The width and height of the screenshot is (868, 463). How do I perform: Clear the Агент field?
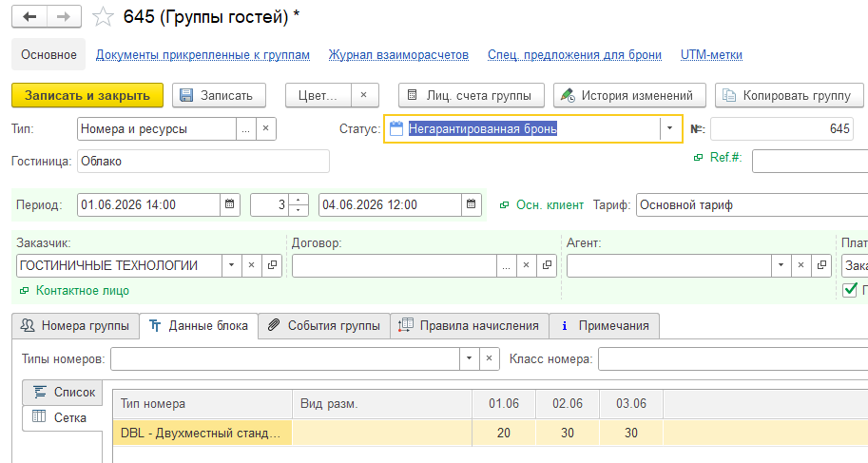[x=801, y=265]
